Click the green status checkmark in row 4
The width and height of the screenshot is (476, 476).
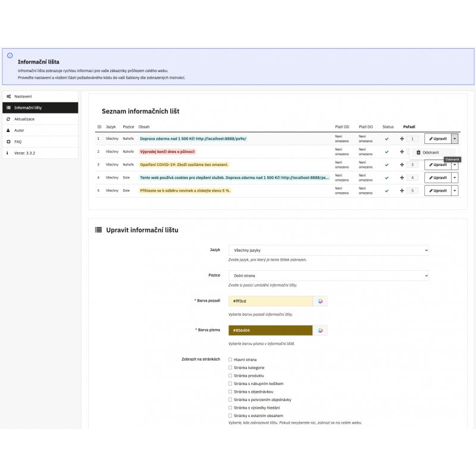pyautogui.click(x=387, y=178)
